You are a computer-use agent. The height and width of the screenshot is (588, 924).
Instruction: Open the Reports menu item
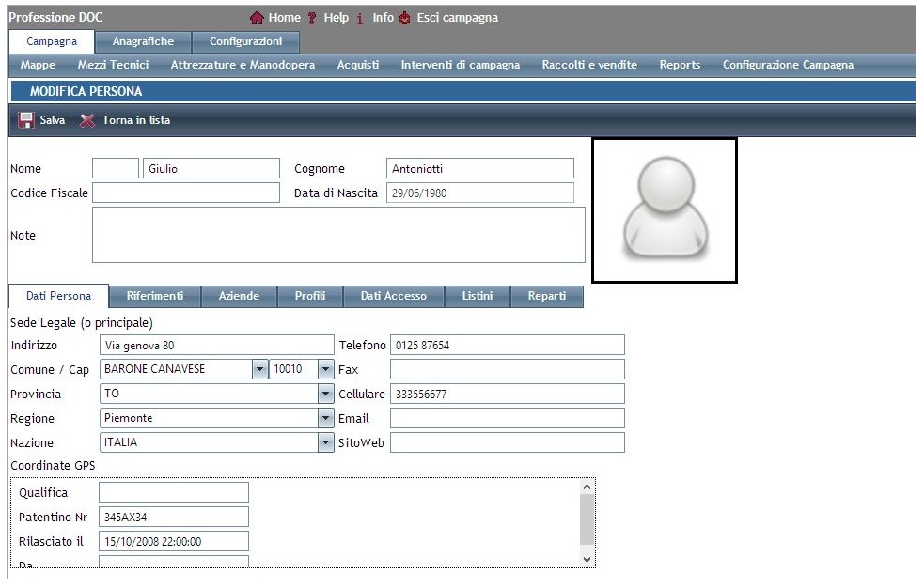680,66
